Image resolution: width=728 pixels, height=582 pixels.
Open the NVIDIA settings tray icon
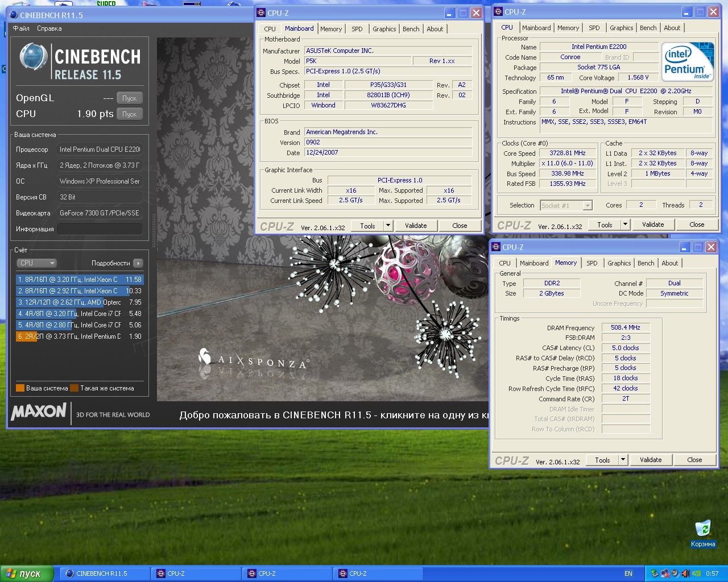(x=696, y=573)
